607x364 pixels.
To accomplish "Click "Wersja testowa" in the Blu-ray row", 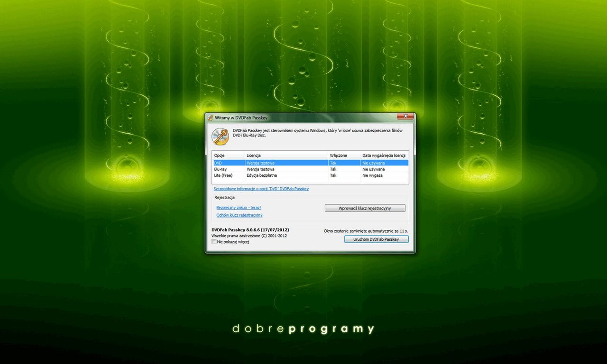I will [260, 169].
